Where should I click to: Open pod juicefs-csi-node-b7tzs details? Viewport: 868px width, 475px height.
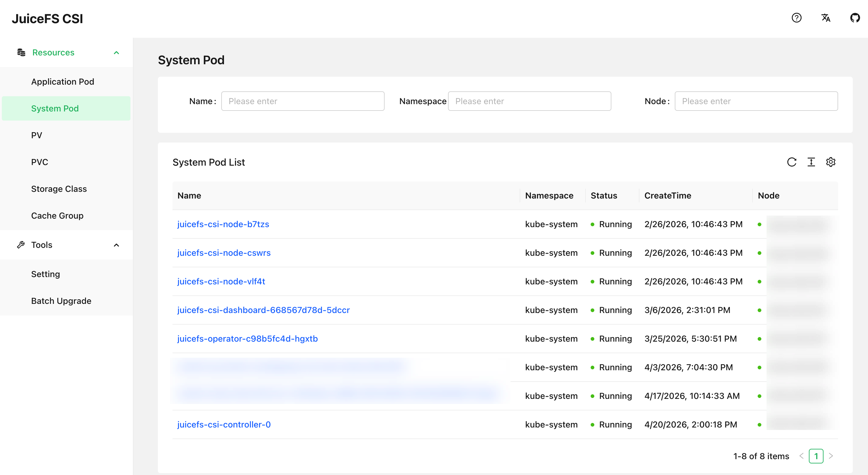click(x=223, y=224)
